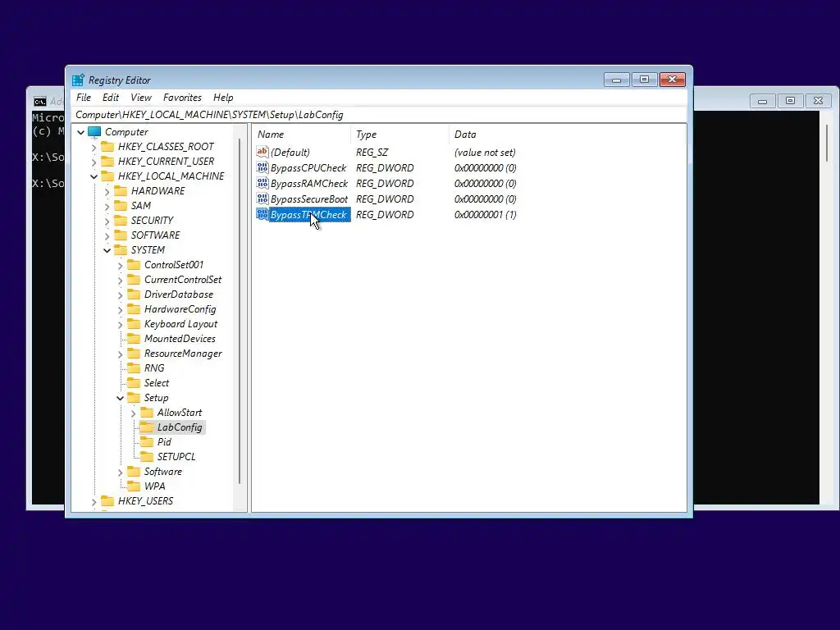This screenshot has height=630, width=840.
Task: Click the (Default) string value icon
Action: [262, 152]
